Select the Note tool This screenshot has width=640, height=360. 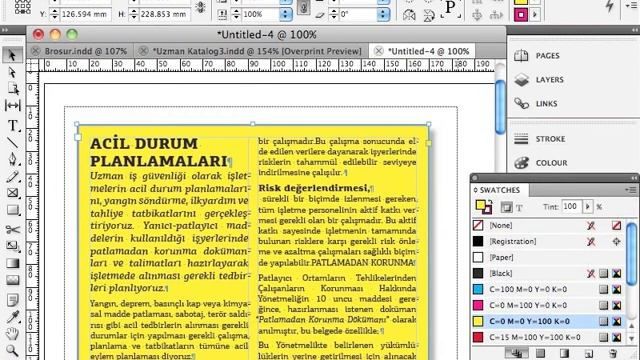tap(12, 300)
